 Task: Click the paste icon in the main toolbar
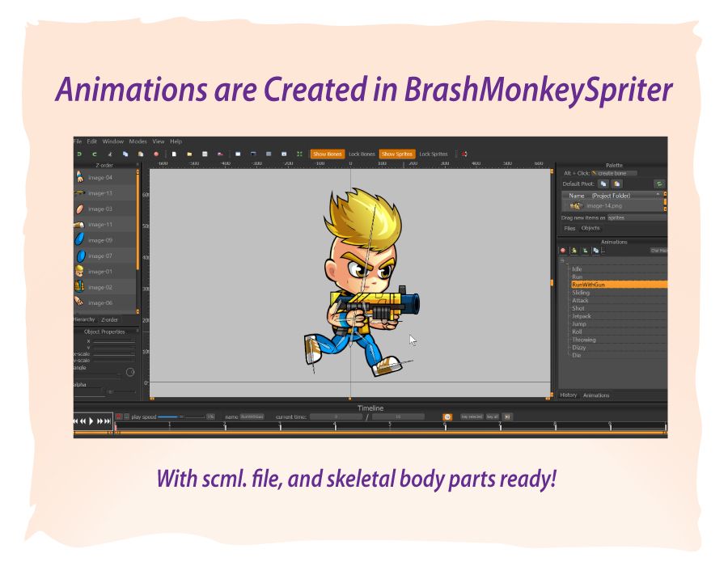(141, 154)
